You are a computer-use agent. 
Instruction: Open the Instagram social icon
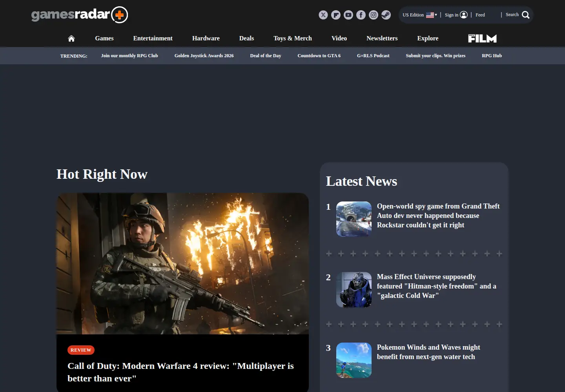374,15
